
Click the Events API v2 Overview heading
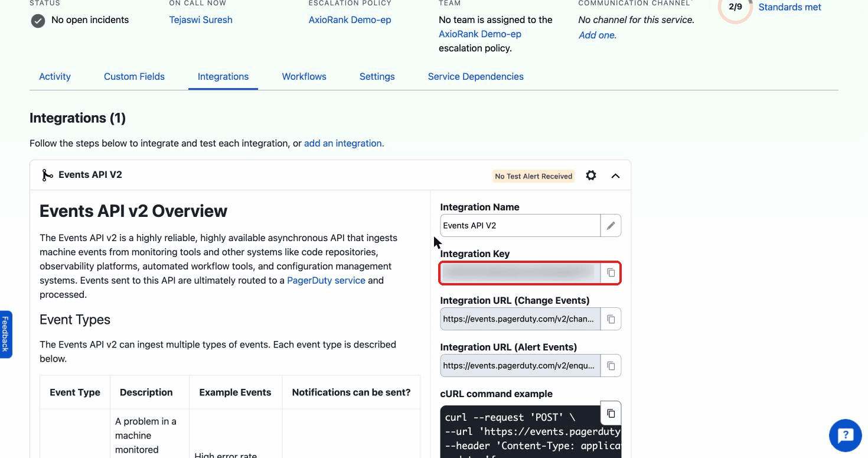point(133,211)
